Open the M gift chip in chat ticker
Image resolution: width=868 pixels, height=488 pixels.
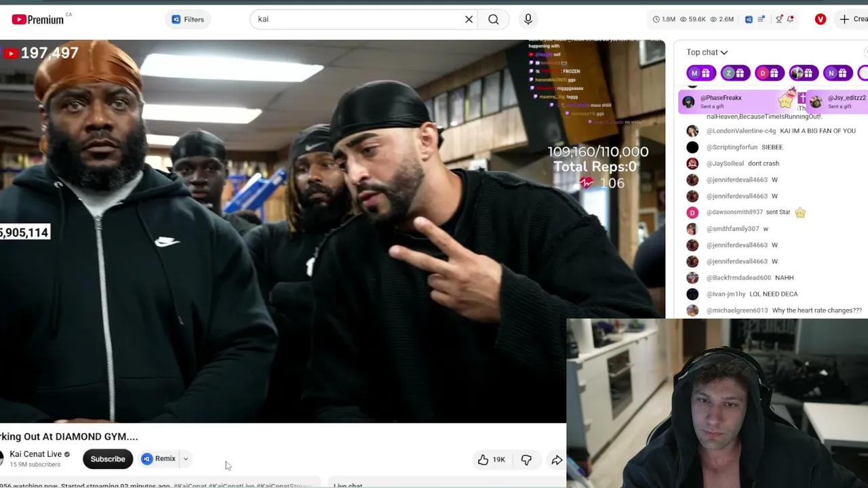click(x=701, y=73)
